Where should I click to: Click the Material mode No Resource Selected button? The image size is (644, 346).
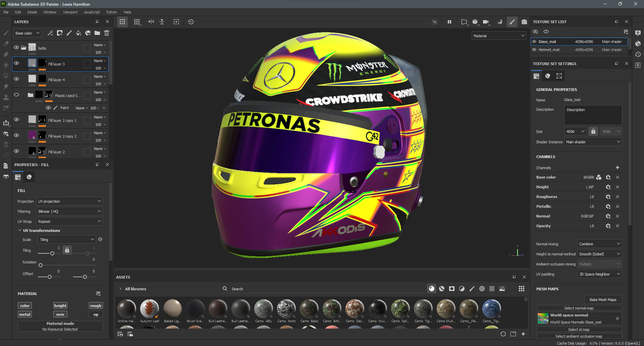pyautogui.click(x=60, y=326)
